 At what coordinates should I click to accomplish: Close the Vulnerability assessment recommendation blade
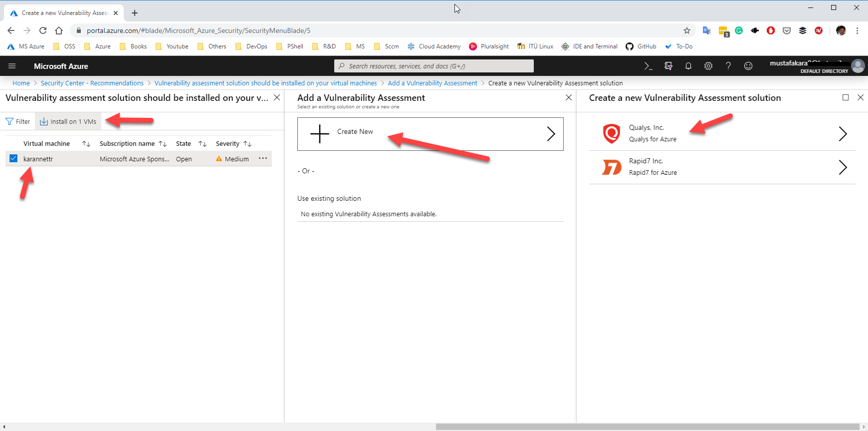pos(277,97)
